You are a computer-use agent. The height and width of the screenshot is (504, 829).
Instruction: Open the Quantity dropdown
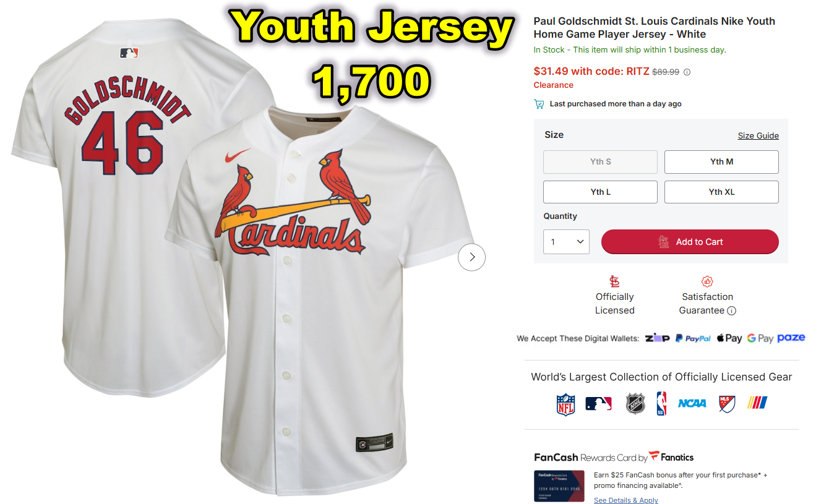[566, 242]
